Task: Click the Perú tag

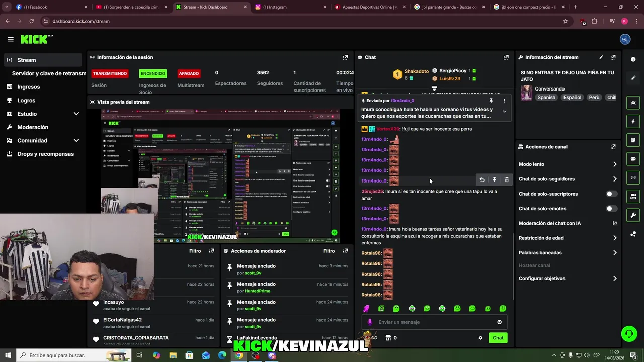Action: pos(594,98)
